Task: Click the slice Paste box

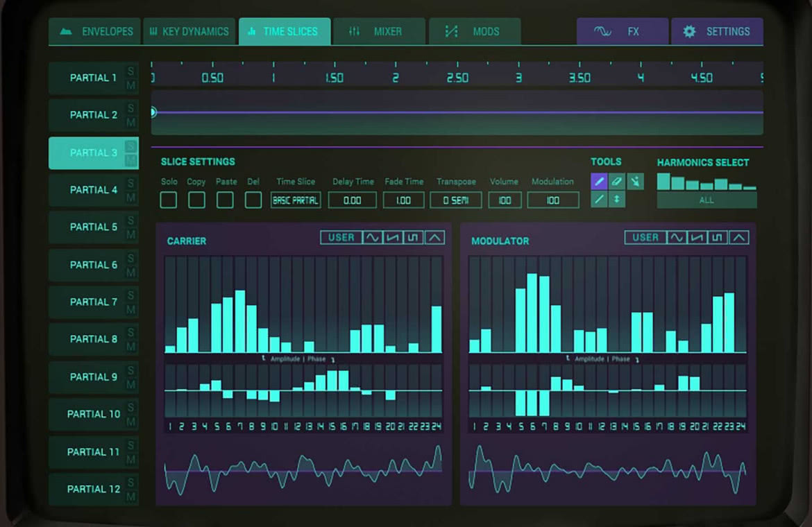Action: 225,200
